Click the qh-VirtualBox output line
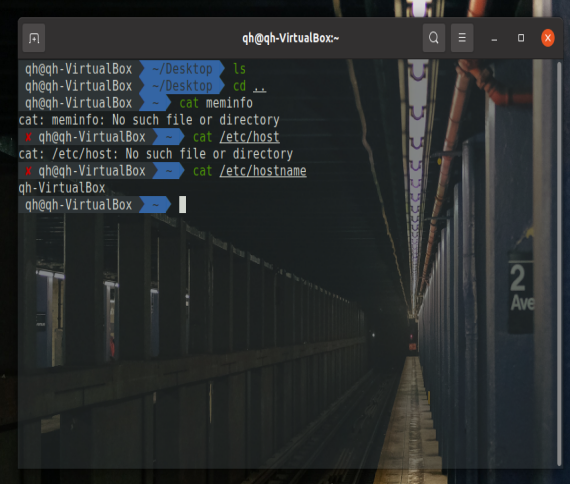Image resolution: width=570 pixels, height=484 pixels. (62, 188)
